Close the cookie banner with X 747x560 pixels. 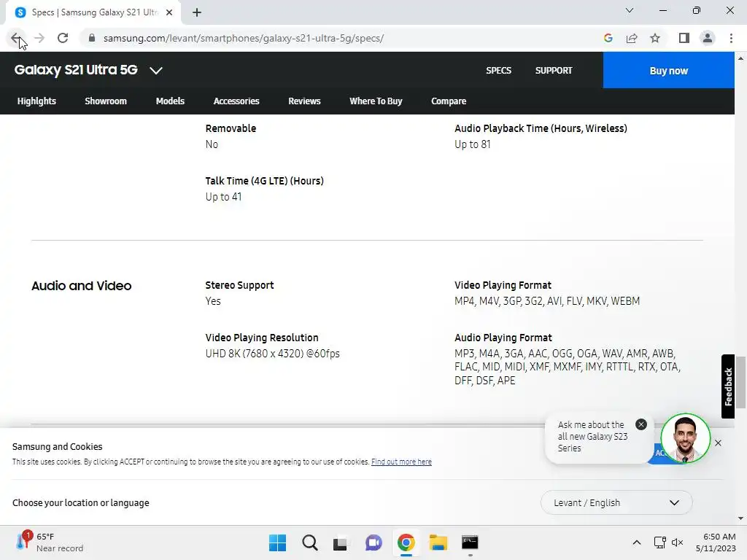pyautogui.click(x=718, y=443)
